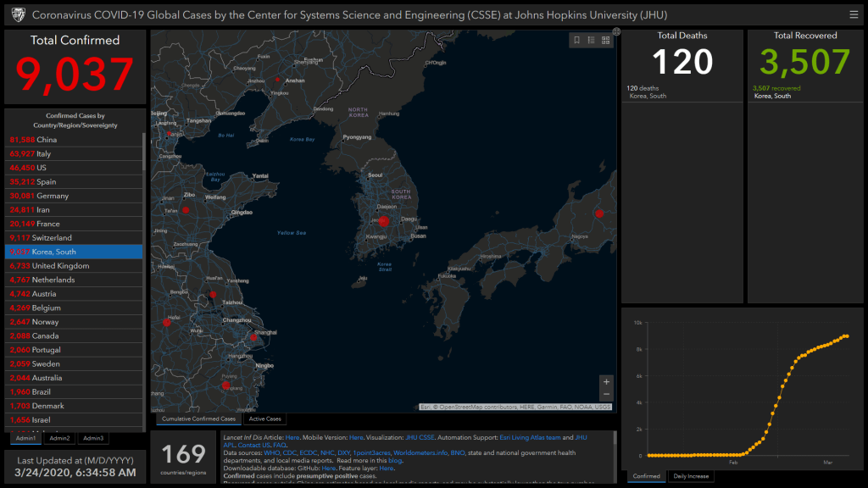Click the JHU shield logo
Image resolution: width=868 pixels, height=488 pixels.
(x=19, y=15)
